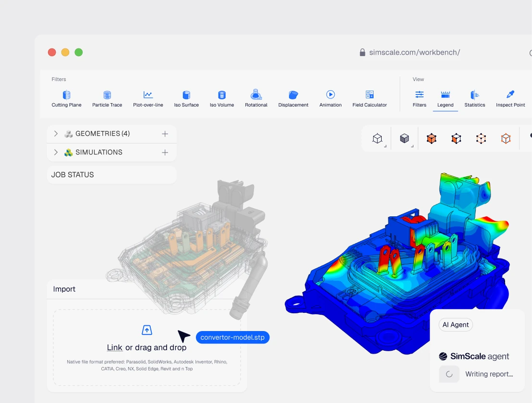Open the solid gray cube render dropdown

tap(405, 139)
